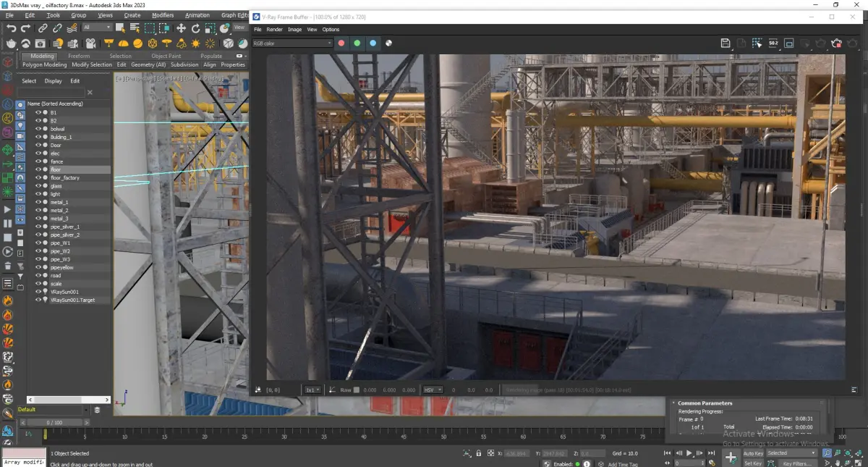Toggle visibility eye for metal_1

tap(38, 203)
